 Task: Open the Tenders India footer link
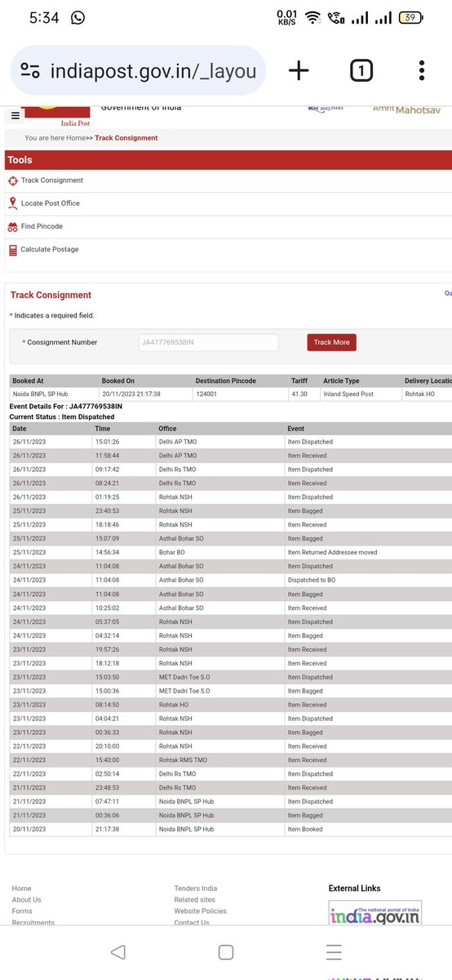[x=196, y=889]
